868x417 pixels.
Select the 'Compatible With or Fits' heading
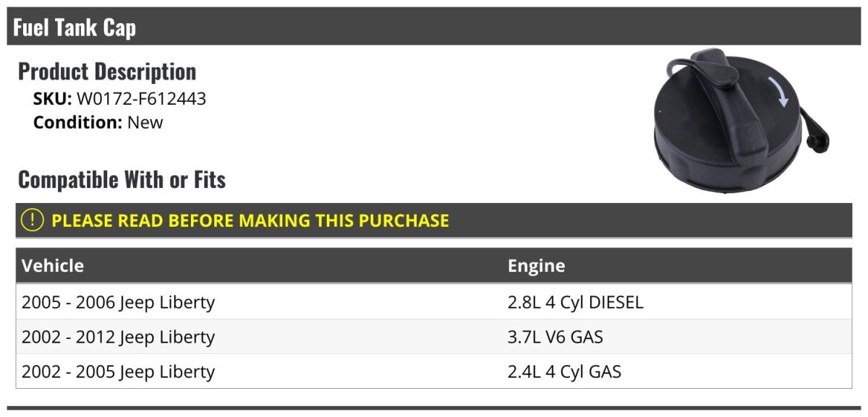(x=122, y=179)
